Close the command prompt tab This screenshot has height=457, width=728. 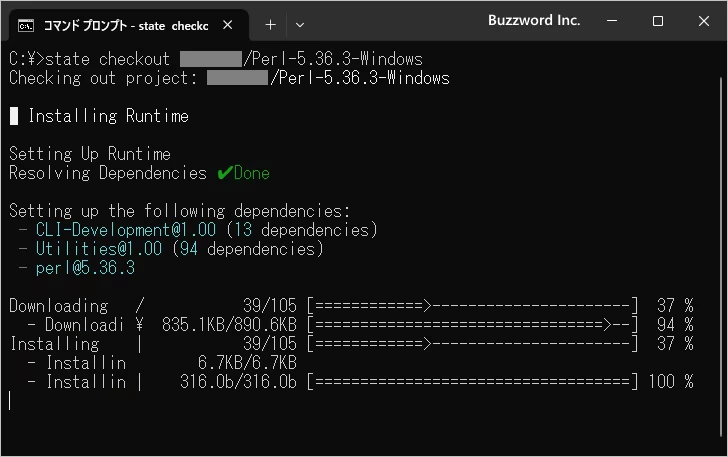[228, 25]
